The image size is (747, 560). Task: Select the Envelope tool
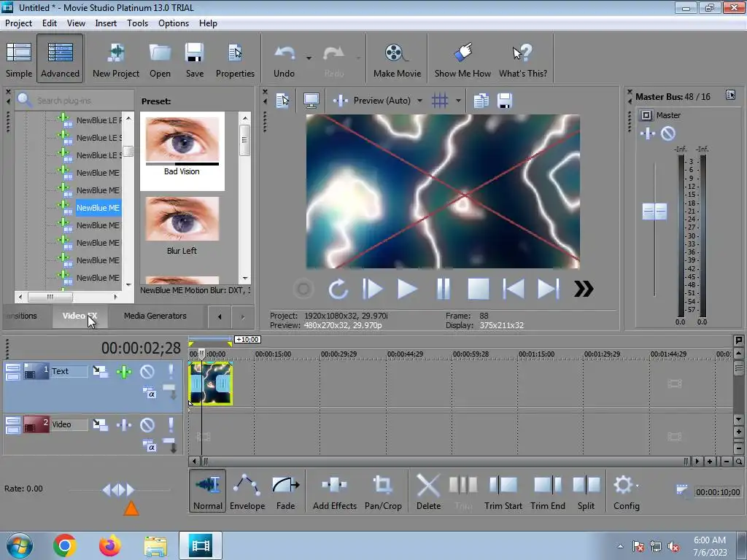click(x=247, y=491)
